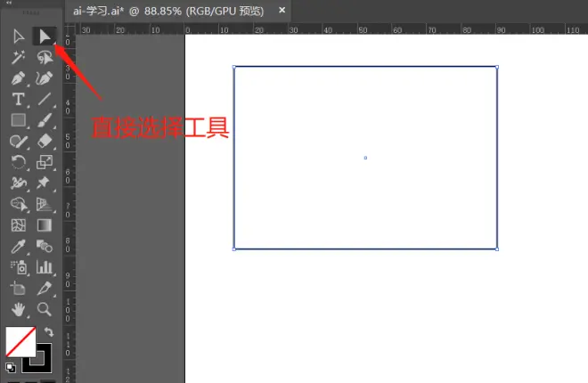Choose the Magic Wand tool

point(19,57)
